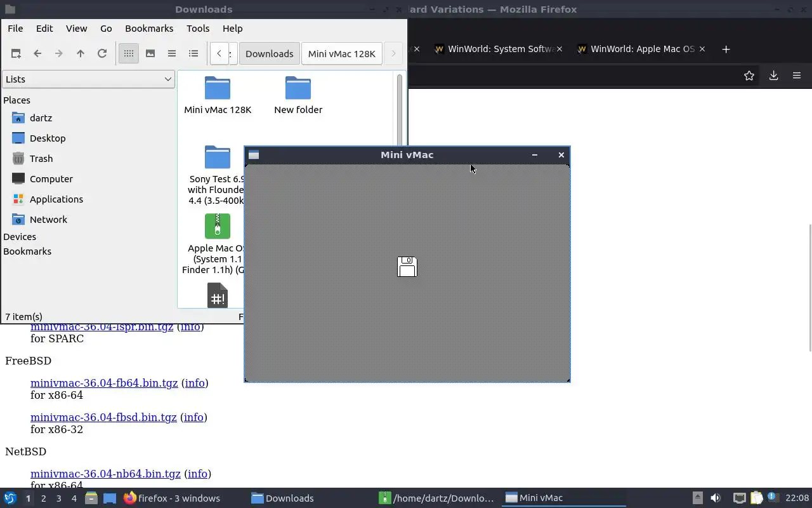Open the Lists side pane dropdown
The height and width of the screenshot is (508, 812).
pyautogui.click(x=88, y=79)
